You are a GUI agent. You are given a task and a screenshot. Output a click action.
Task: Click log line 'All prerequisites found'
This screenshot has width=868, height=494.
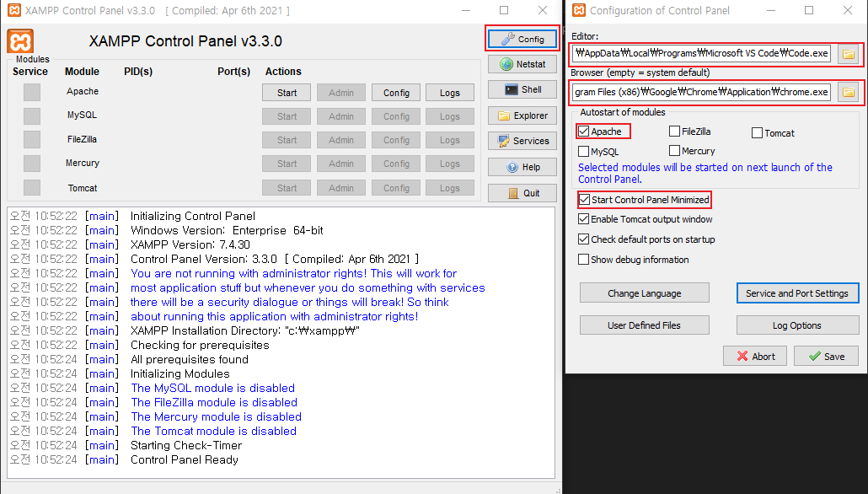(x=190, y=359)
